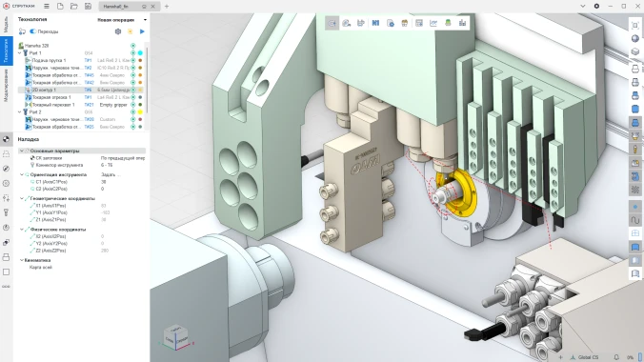
Task: Switch to the Технология side tab
Action: 6,50
